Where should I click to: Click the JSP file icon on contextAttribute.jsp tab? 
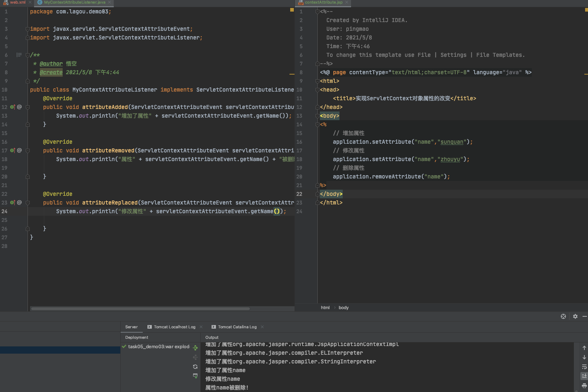(x=301, y=3)
